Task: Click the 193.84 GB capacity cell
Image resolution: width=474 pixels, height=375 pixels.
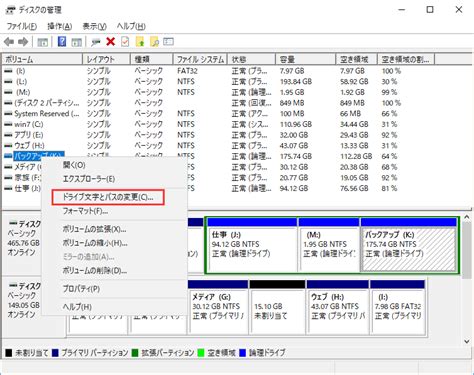Action: coord(296,82)
